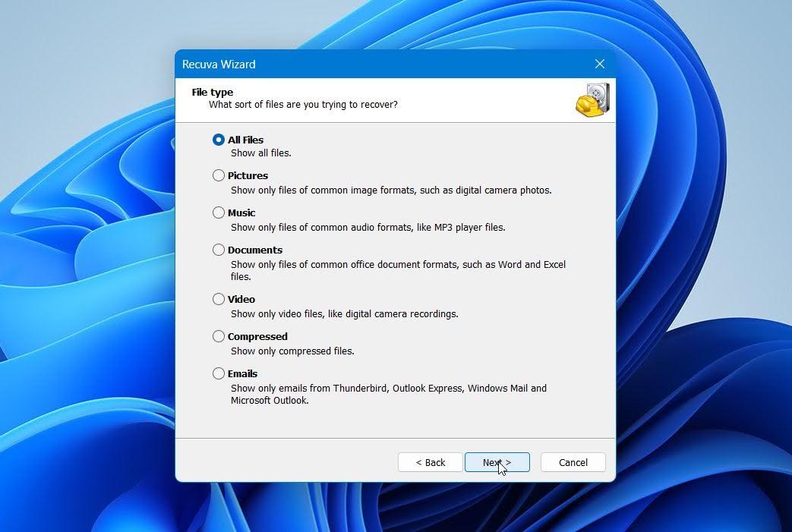Select the Pictures radio button
792x532 pixels.
[x=218, y=175]
